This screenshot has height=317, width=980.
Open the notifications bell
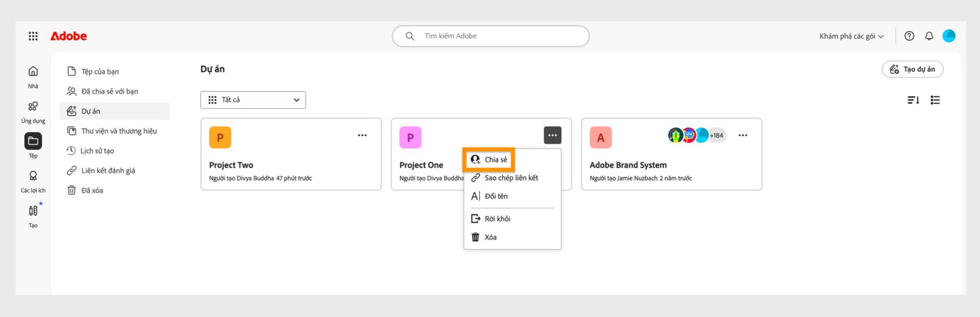(929, 36)
